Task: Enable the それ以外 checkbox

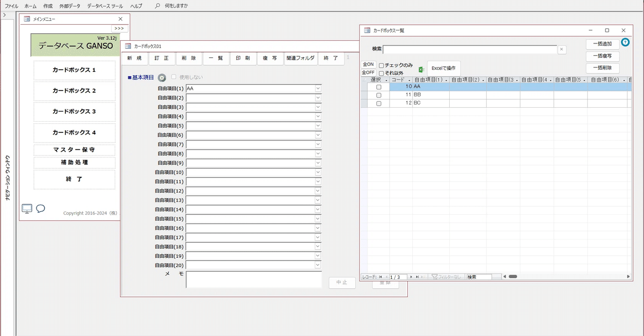Action: (x=382, y=73)
